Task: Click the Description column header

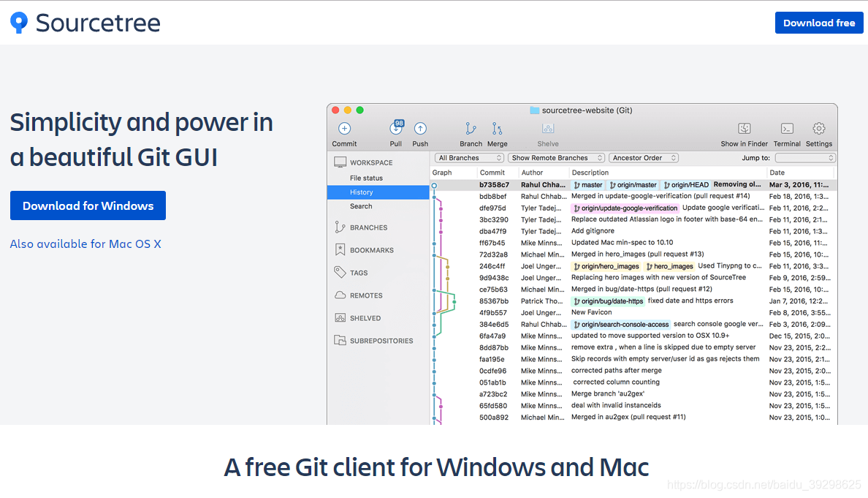Action: pos(590,173)
